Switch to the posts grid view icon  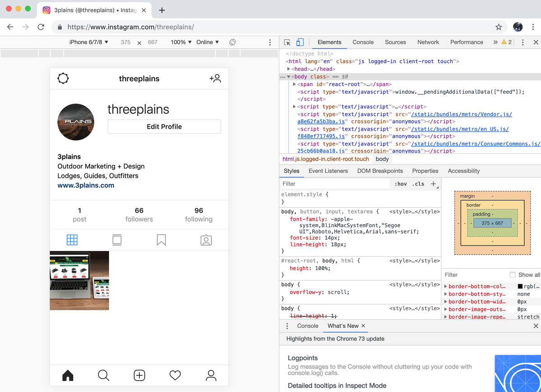pos(72,240)
